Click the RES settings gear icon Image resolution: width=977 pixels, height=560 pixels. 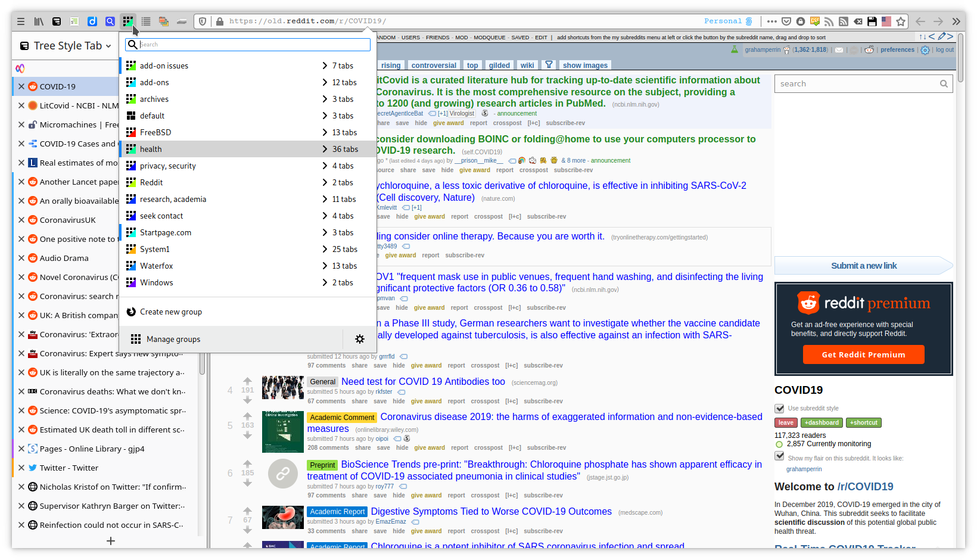coord(925,50)
